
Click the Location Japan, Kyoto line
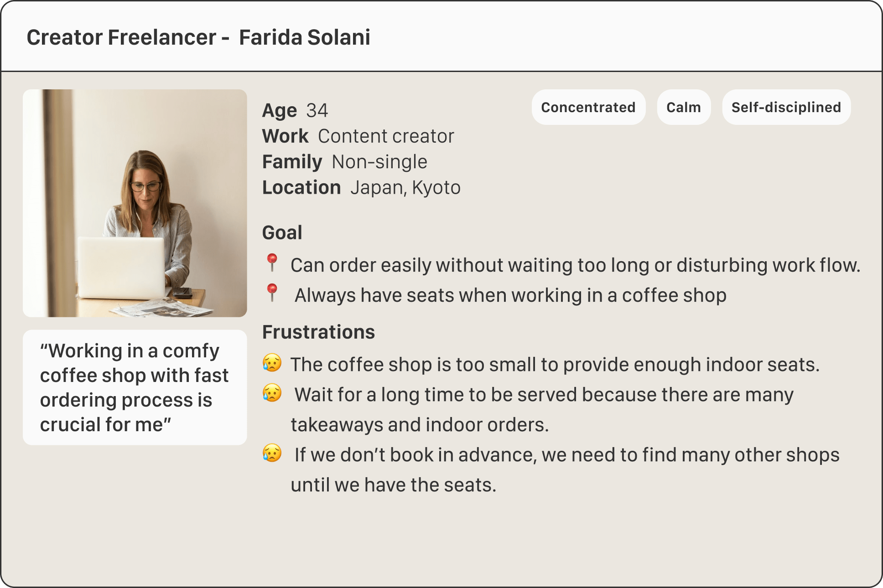click(361, 187)
